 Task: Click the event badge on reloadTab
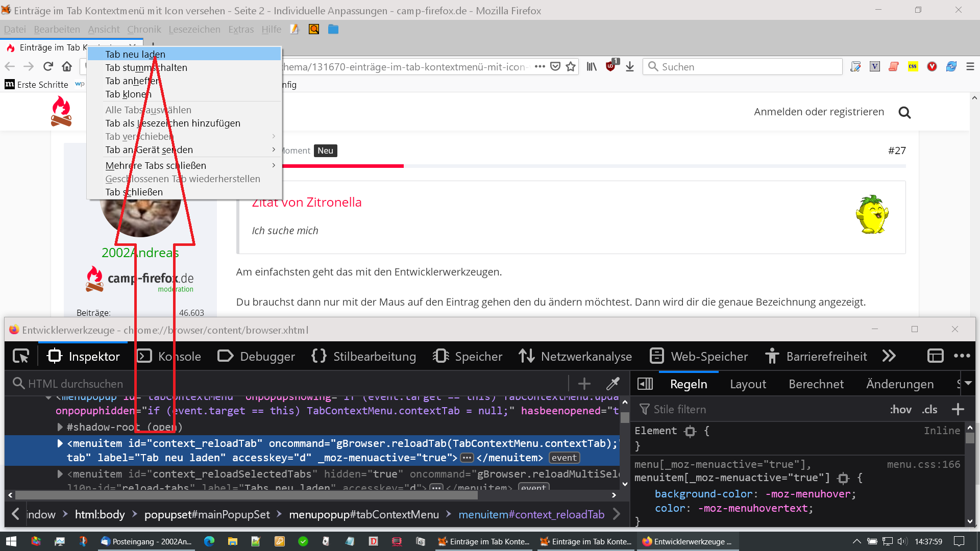(564, 458)
